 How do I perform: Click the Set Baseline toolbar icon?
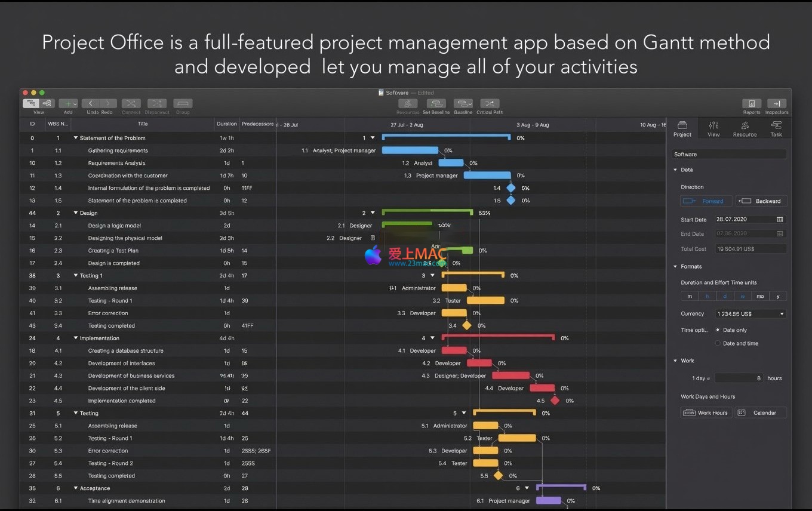[x=436, y=104]
